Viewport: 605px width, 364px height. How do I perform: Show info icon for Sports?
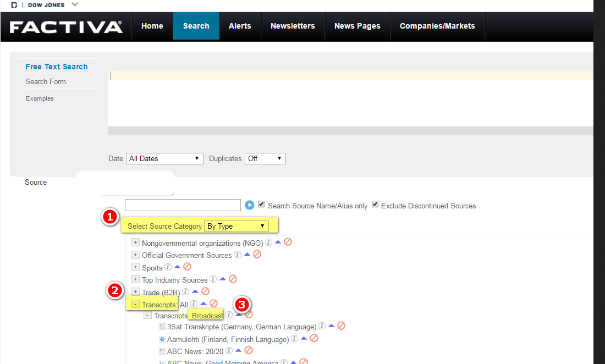168,267
